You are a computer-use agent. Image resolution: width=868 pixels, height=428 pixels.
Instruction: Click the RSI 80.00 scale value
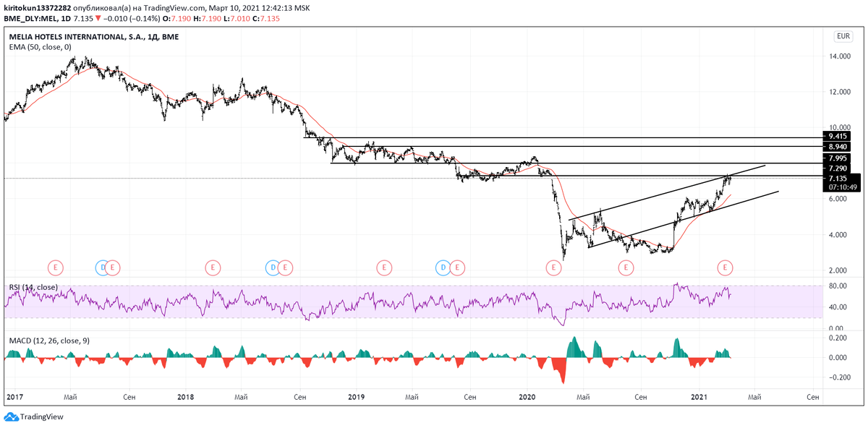(x=838, y=286)
